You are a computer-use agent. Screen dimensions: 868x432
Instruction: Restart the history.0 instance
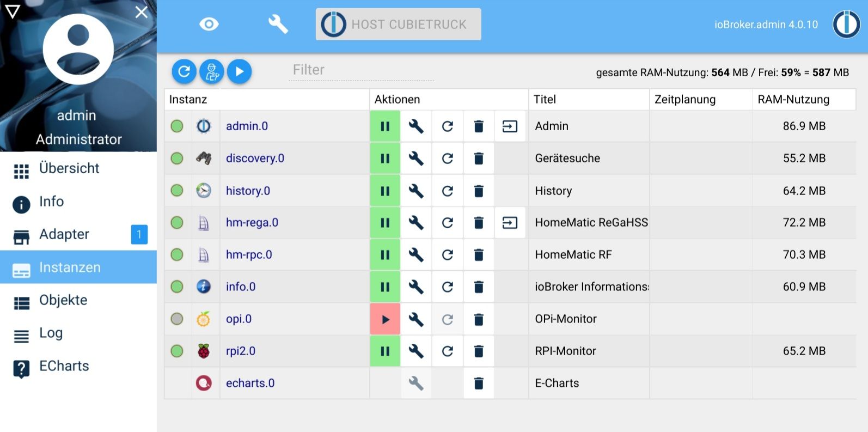coord(448,191)
